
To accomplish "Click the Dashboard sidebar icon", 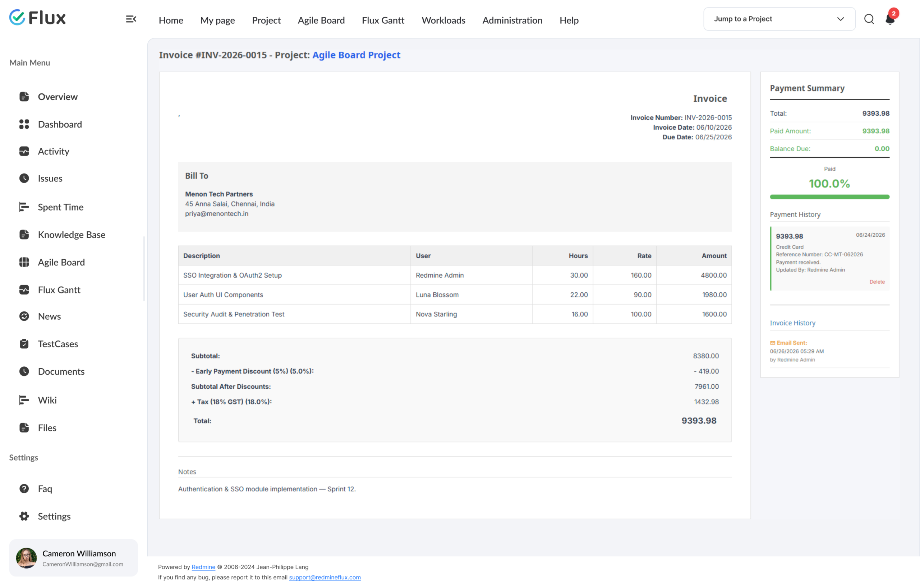I will [24, 124].
